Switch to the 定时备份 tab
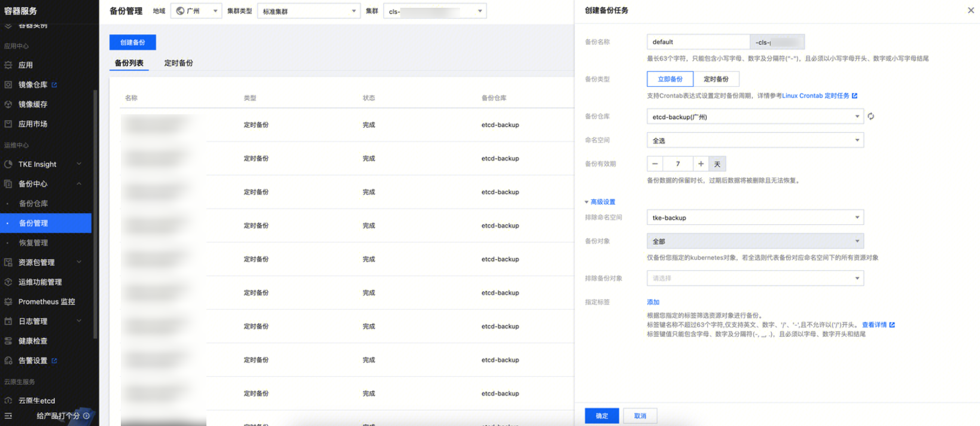Viewport: 980px width, 426px height. pos(178,63)
